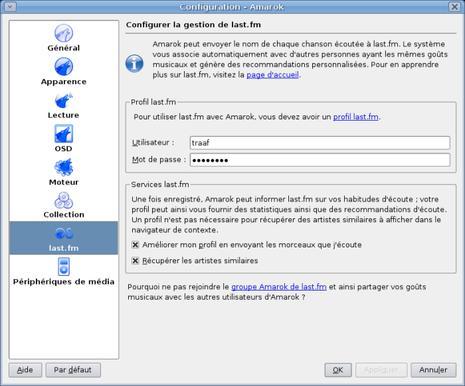Open Périphériques de média device icon
This screenshot has height=386, width=465.
point(64,267)
